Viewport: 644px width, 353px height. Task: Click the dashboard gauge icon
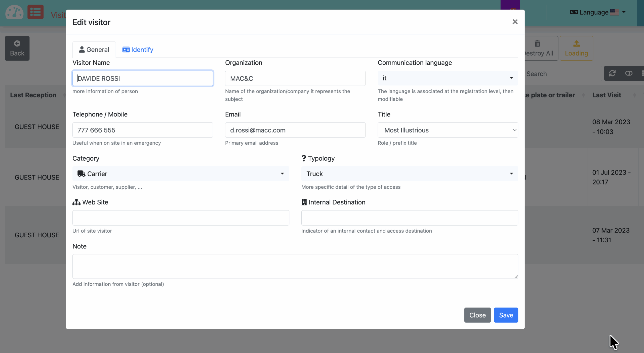tap(14, 12)
